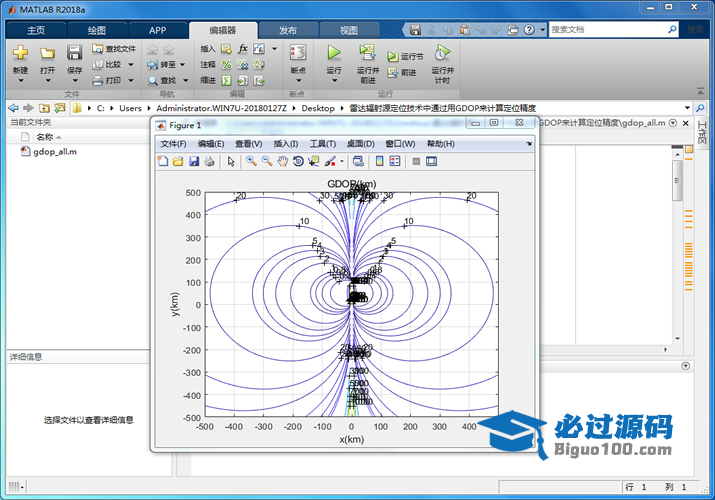The height and width of the screenshot is (500, 715).
Task: Click the Breakpoints (断点) icon
Action: coord(297,53)
